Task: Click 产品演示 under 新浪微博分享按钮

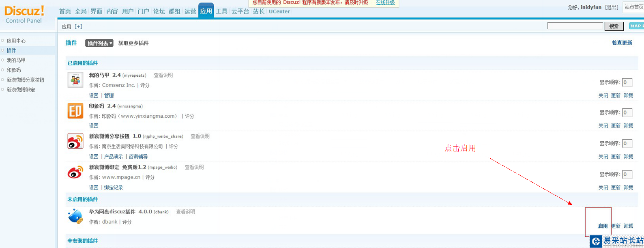Action: point(113,157)
